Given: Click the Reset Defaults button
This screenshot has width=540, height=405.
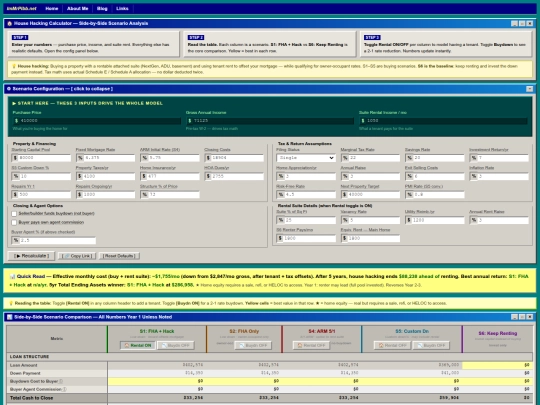Looking at the screenshot, I should tap(119, 256).
